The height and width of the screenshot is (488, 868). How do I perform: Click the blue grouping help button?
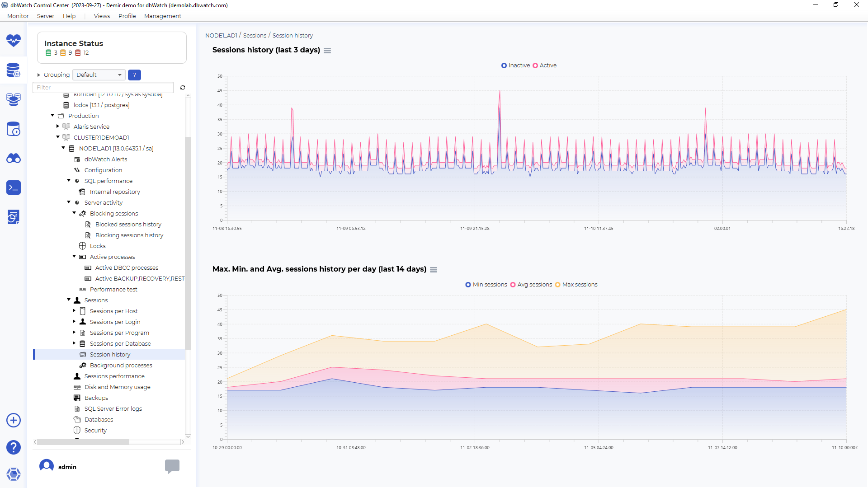point(134,75)
